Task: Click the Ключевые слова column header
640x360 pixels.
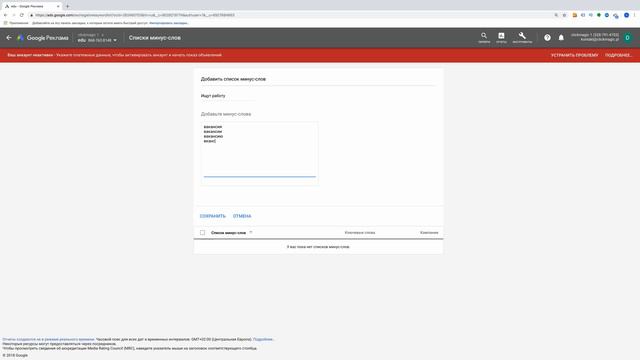Action: (360, 233)
